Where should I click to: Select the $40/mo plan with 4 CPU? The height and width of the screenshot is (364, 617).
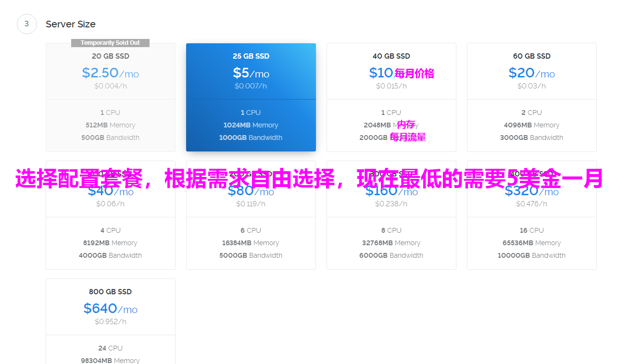click(x=111, y=215)
